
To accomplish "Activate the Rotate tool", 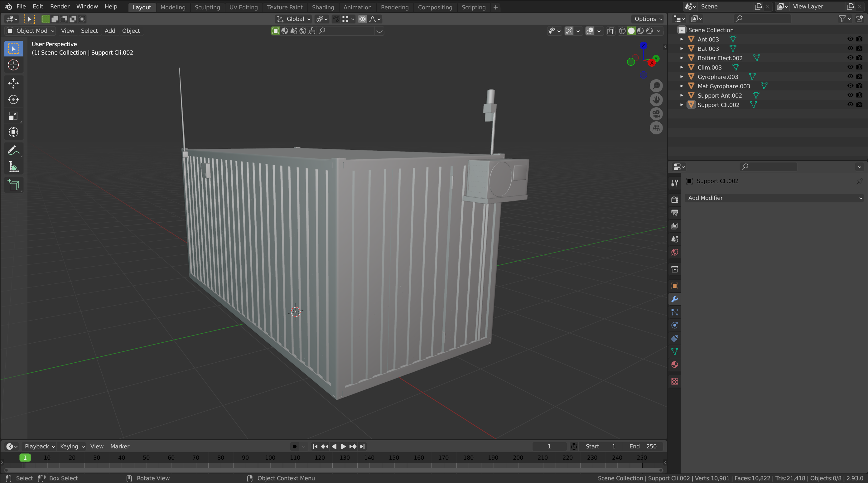I will [x=13, y=99].
